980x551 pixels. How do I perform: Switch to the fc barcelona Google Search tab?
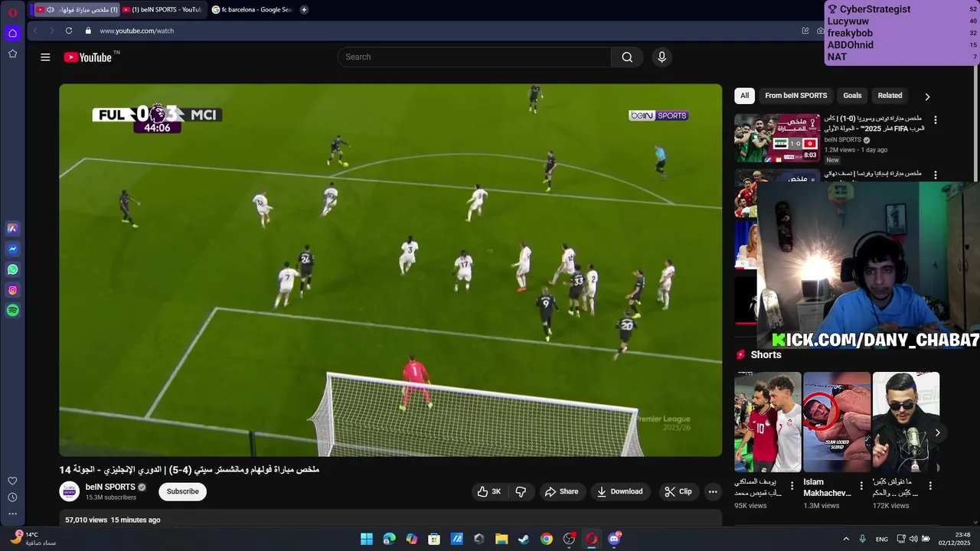(x=253, y=9)
